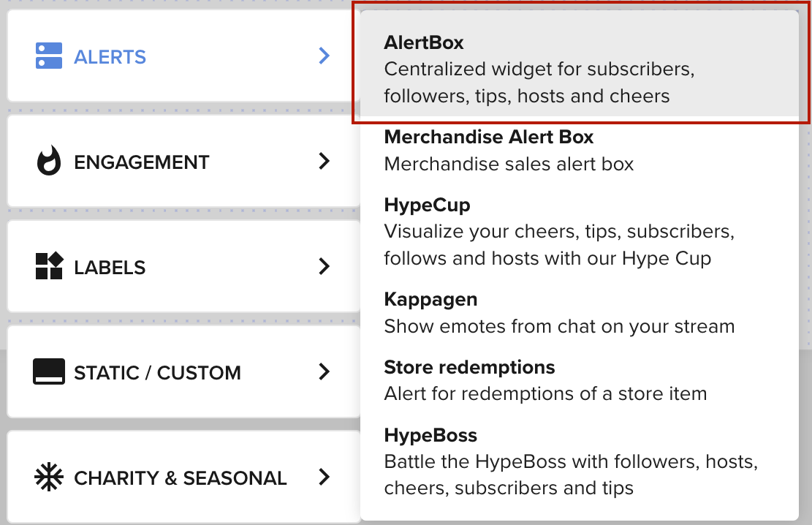Expand the Charity & Seasonal chevron arrow

point(325,477)
